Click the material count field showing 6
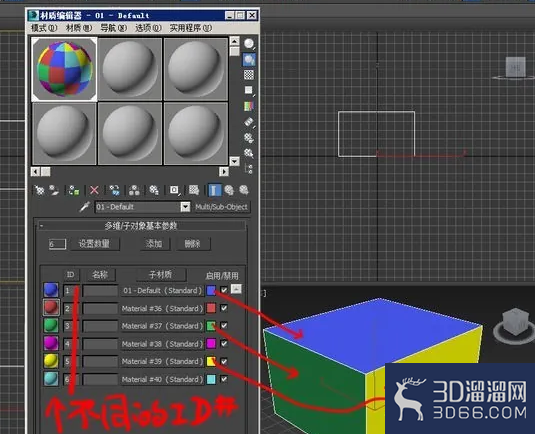The height and width of the screenshot is (434, 535). click(x=57, y=244)
